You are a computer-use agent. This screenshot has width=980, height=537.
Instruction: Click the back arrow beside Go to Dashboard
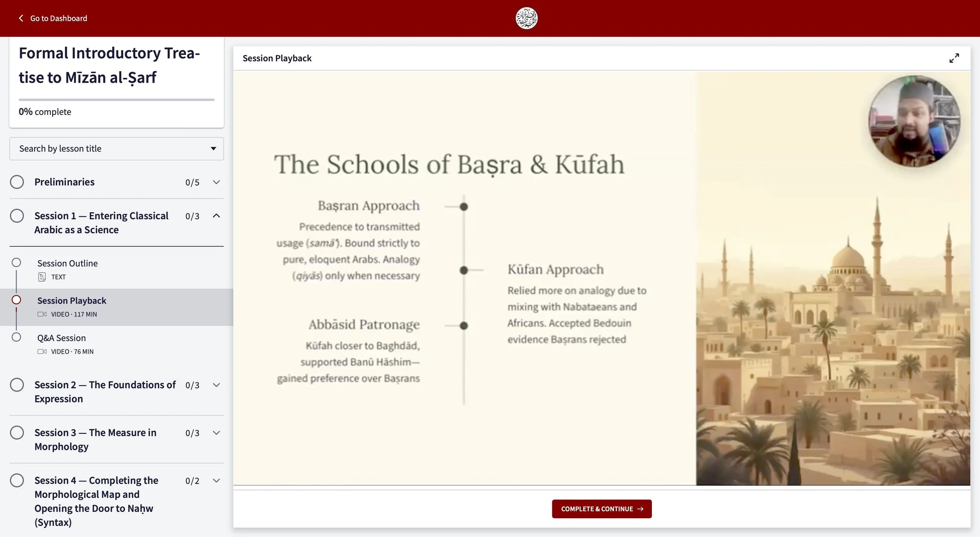21,18
